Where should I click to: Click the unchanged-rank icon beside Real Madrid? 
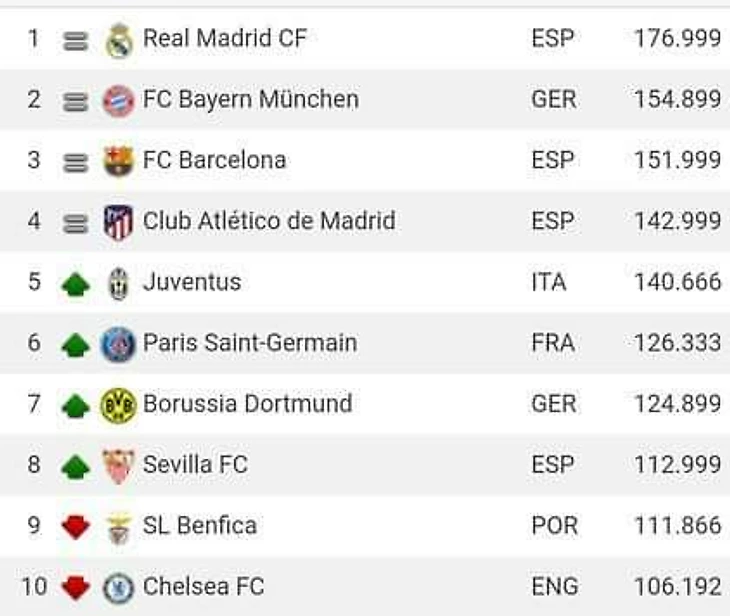point(75,41)
